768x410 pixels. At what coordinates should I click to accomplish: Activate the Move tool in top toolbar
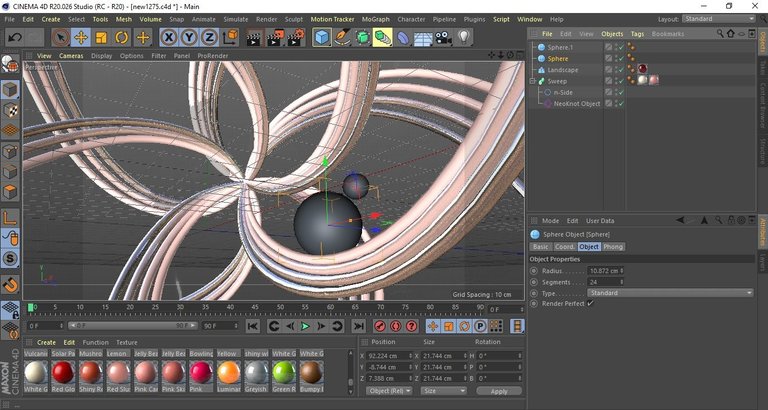click(x=81, y=38)
